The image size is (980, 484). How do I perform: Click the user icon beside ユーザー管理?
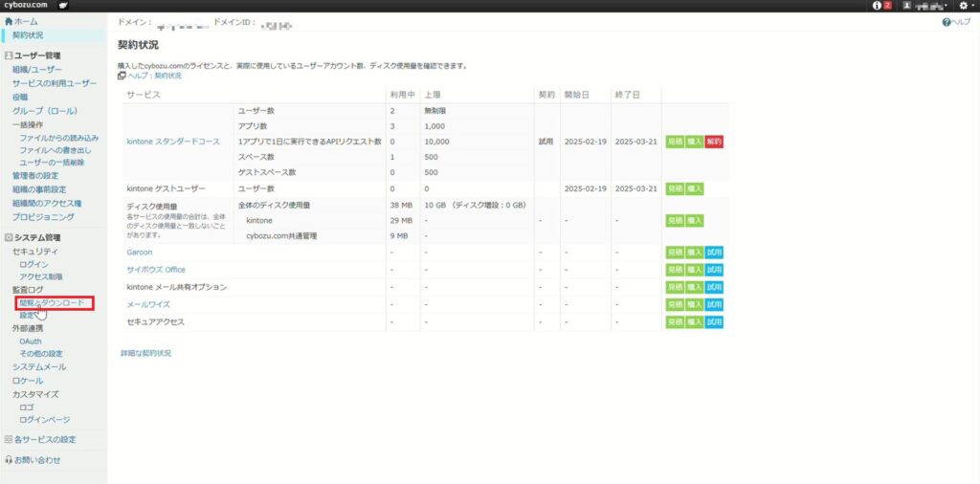coord(9,56)
